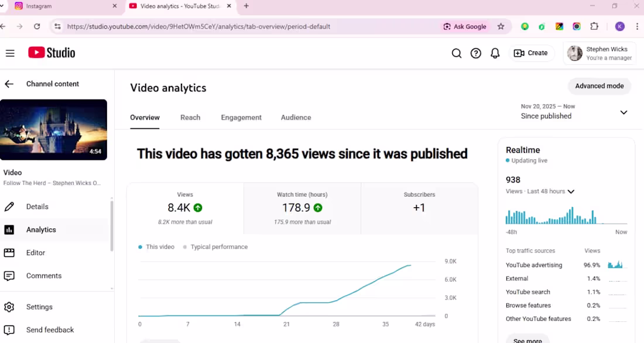Click the left sidebar scrollbar
The image size is (644, 343).
tap(112, 225)
